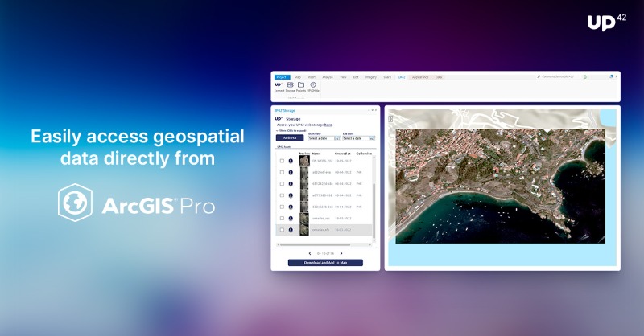Click the signed-in user icon in the ribbon
Screen dimensions: 644x336
pos(611,76)
